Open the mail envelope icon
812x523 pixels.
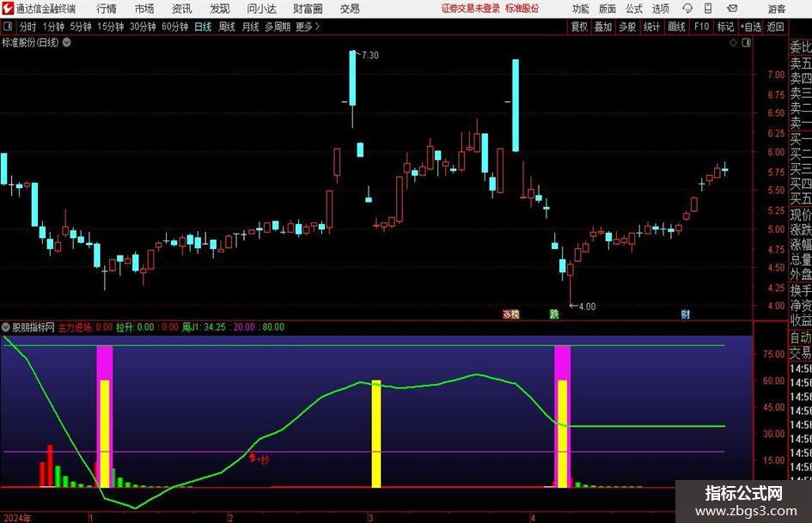732,9
